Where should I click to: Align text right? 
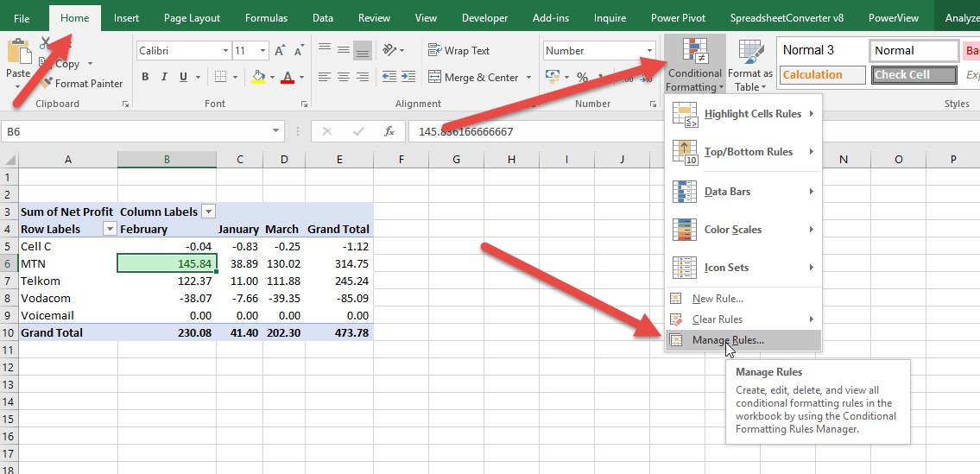363,77
